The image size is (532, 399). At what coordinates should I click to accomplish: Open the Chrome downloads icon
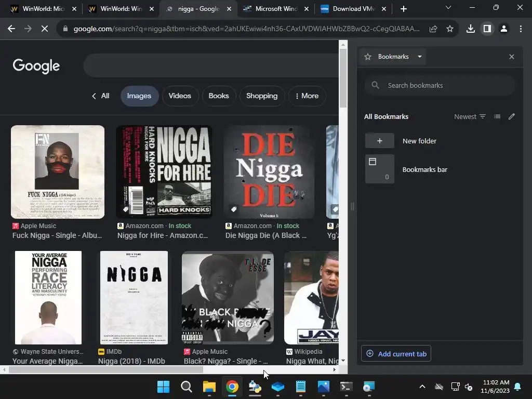pos(471,29)
